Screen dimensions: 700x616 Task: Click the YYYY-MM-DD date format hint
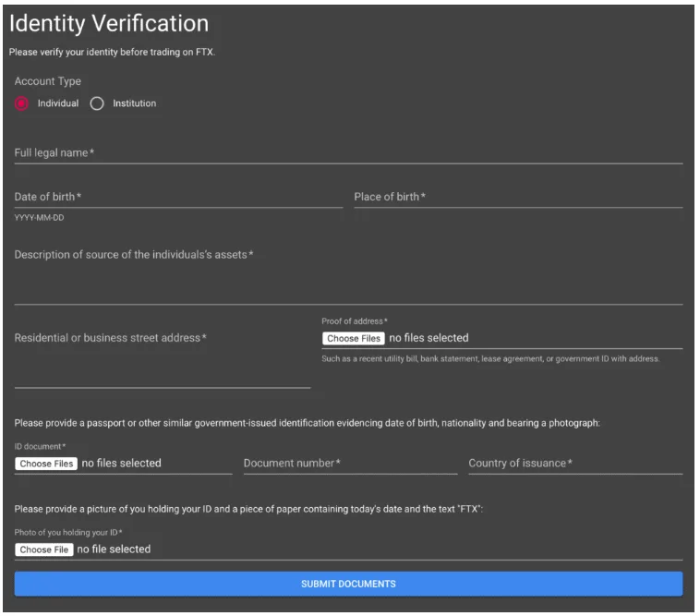tap(39, 218)
